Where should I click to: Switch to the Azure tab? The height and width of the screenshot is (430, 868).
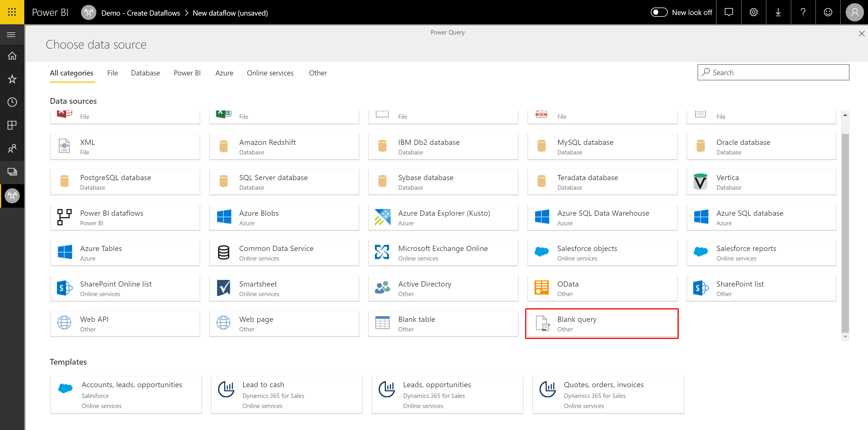tap(224, 73)
